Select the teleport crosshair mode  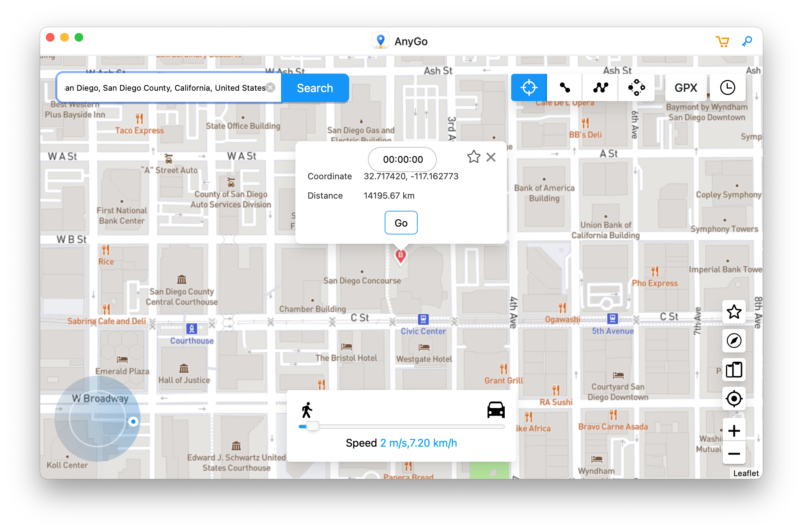coord(529,87)
